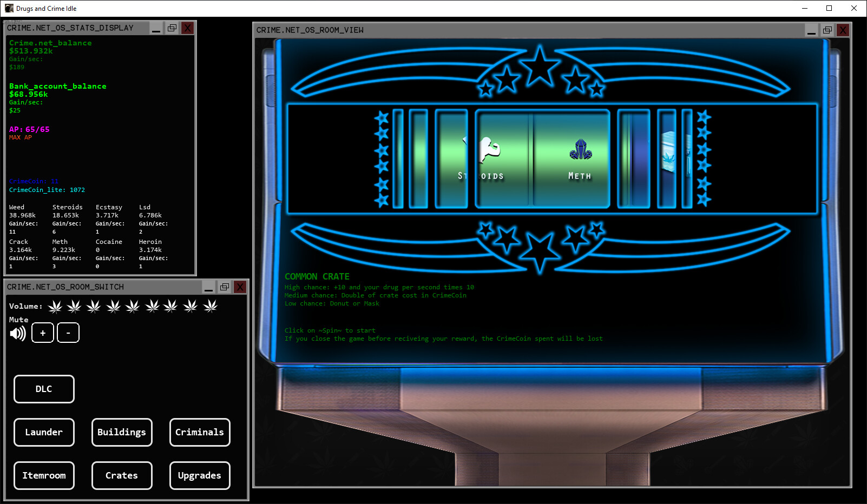Viewport: 867px width, 504px height.
Task: Click the game icon in the taskbar title
Action: coord(8,8)
